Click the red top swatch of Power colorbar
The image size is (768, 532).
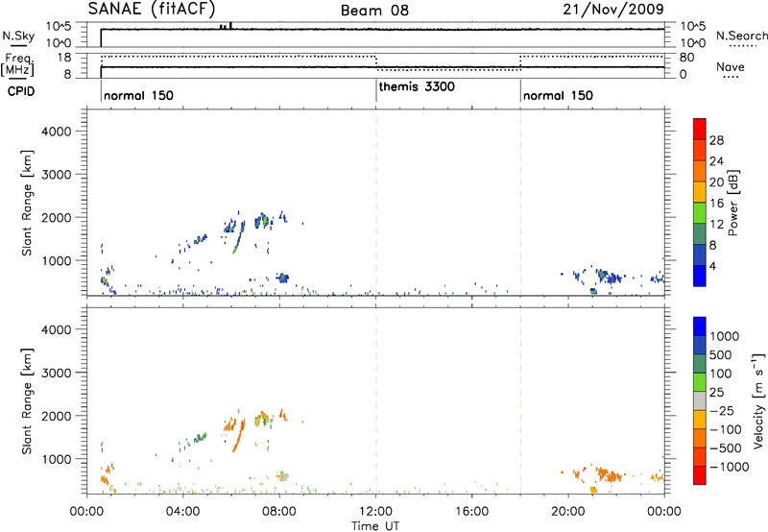[x=700, y=129]
